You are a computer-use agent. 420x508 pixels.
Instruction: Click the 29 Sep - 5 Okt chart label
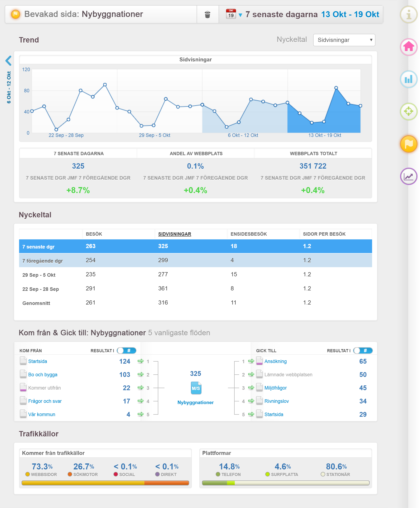tap(154, 135)
